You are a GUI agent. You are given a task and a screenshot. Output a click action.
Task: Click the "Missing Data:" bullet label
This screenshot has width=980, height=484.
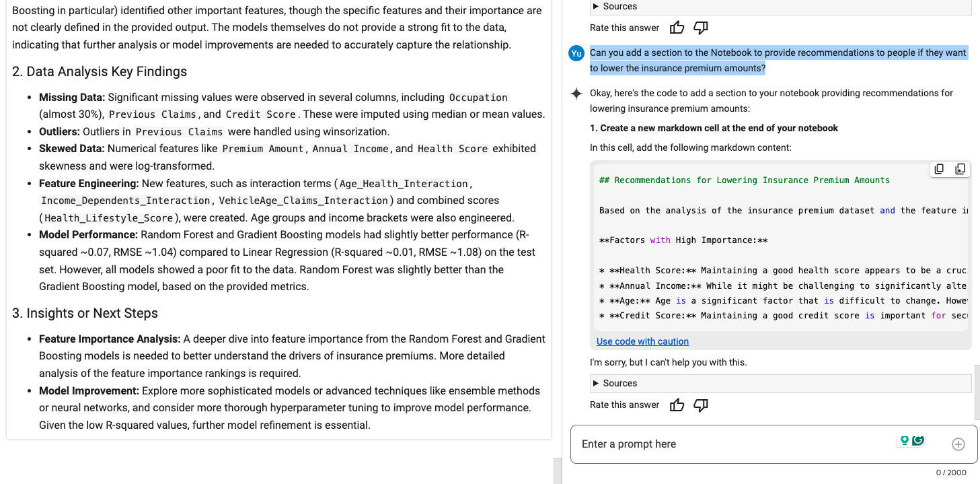[72, 97]
